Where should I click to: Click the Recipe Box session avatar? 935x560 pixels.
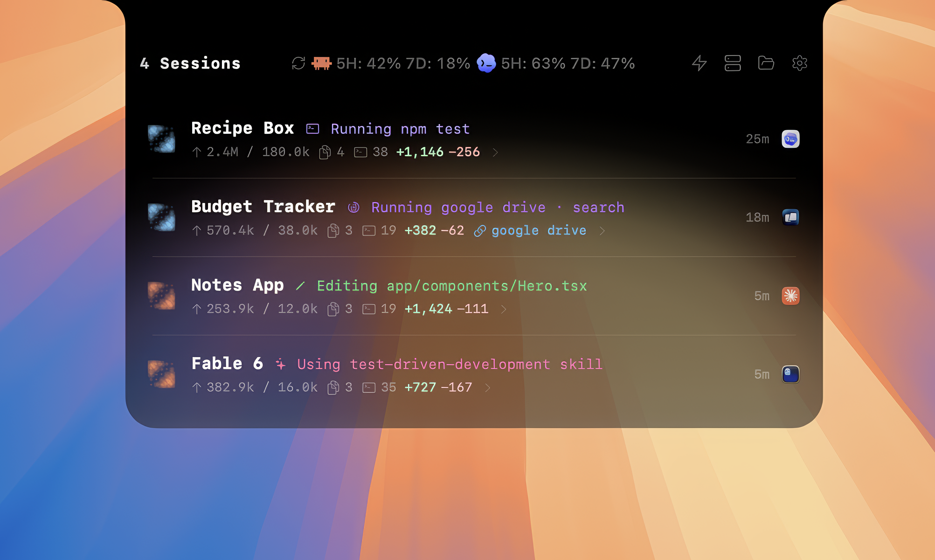pos(161,139)
